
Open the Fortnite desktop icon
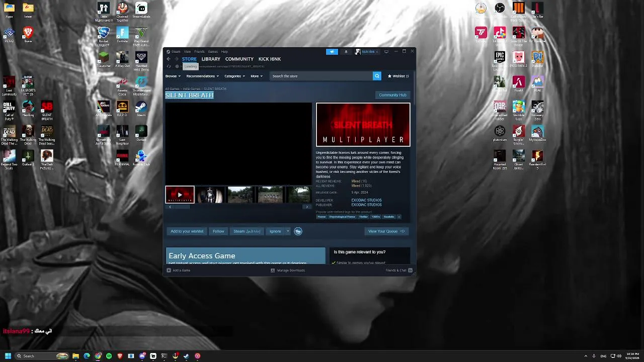tap(122, 35)
